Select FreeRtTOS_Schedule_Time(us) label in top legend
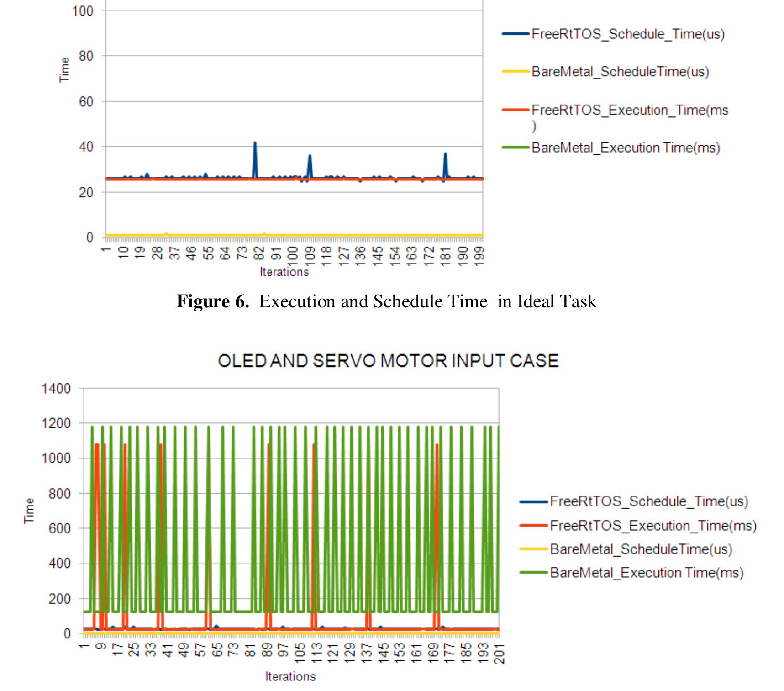Screen dimensions: 784x691 (628, 34)
